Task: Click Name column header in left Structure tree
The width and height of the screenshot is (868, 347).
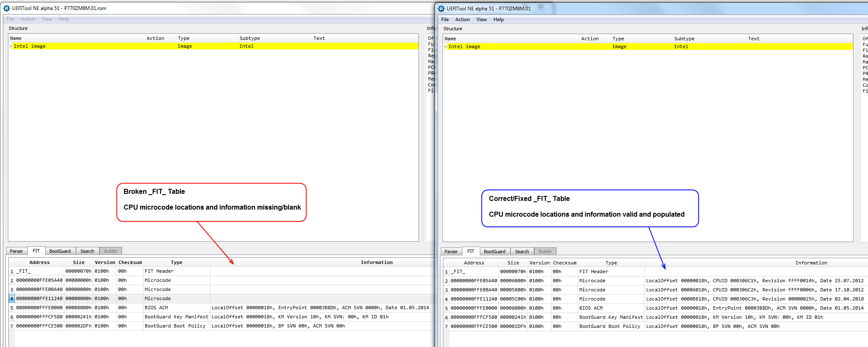Action: click(x=77, y=38)
